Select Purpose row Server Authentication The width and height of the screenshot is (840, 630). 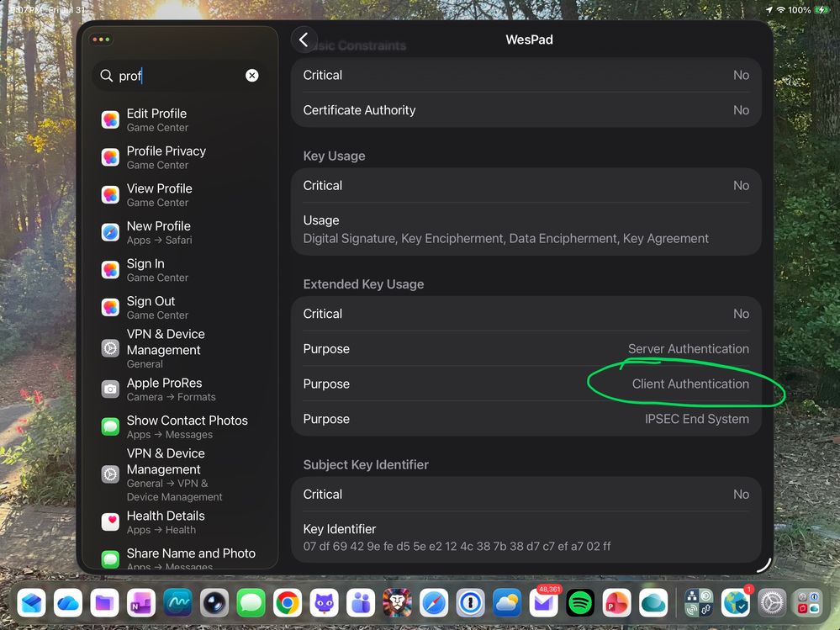pyautogui.click(x=526, y=349)
